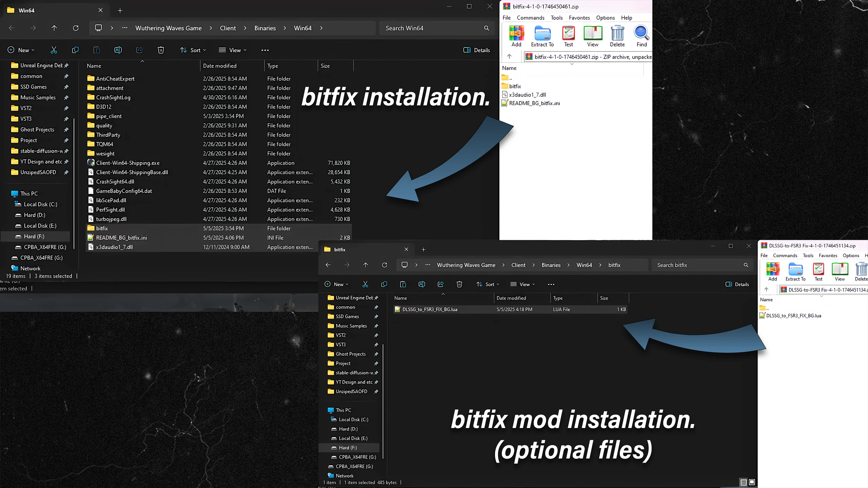Click Share icon in Win64 window toolbar
The height and width of the screenshot is (488, 868).
[139, 50]
